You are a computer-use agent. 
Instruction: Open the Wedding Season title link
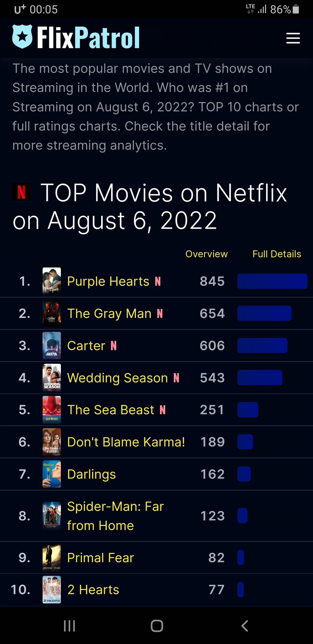pyautogui.click(x=118, y=378)
